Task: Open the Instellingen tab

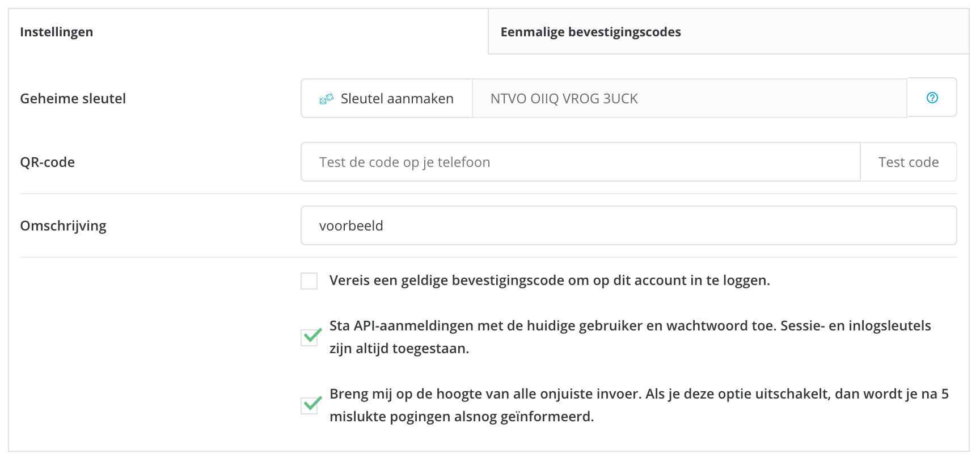Action: (248, 32)
